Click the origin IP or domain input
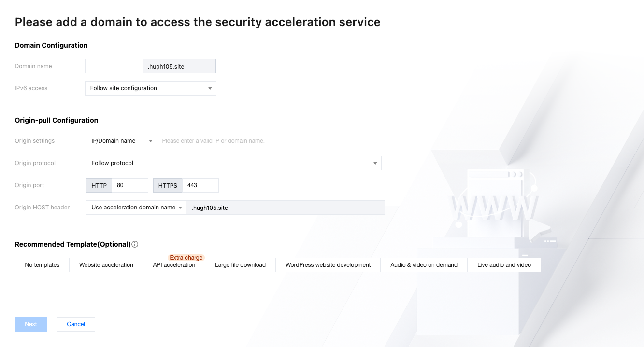This screenshot has height=347, width=644. [269, 141]
